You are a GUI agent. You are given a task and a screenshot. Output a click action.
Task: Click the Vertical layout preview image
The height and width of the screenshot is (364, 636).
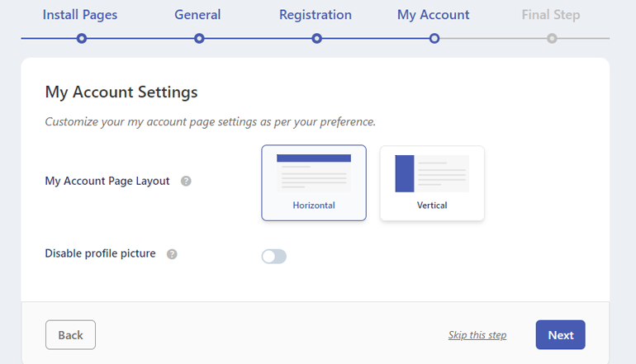click(x=432, y=173)
